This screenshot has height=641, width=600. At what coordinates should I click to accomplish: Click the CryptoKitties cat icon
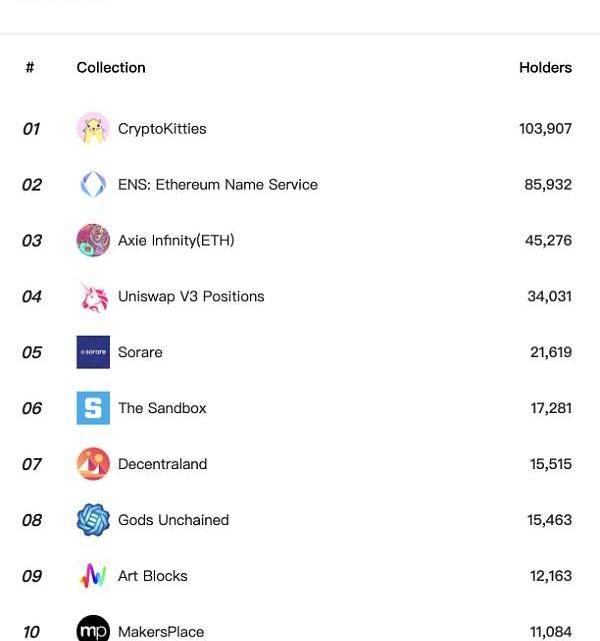pos(93,129)
